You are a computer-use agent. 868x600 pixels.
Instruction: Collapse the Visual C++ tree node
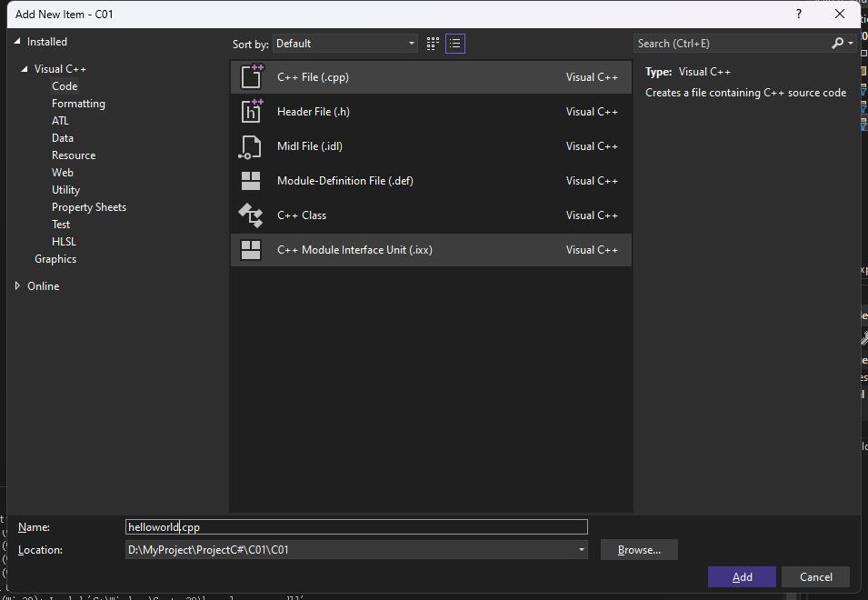(x=25, y=69)
